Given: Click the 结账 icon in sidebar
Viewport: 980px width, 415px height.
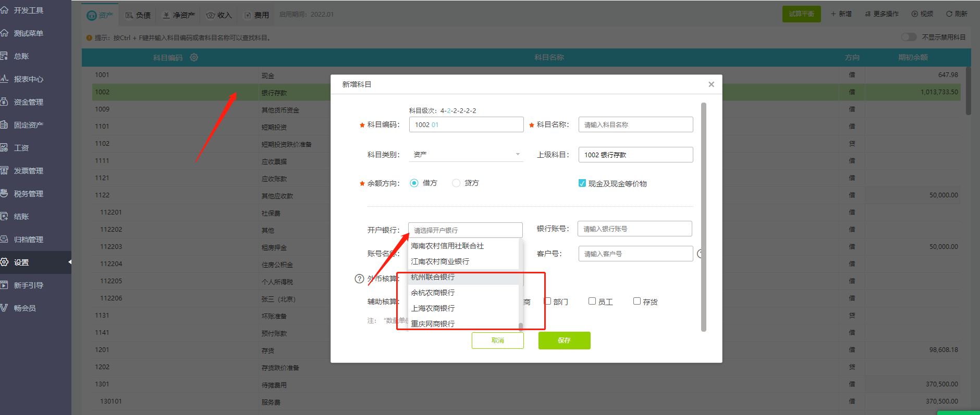Looking at the screenshot, I should [4, 217].
